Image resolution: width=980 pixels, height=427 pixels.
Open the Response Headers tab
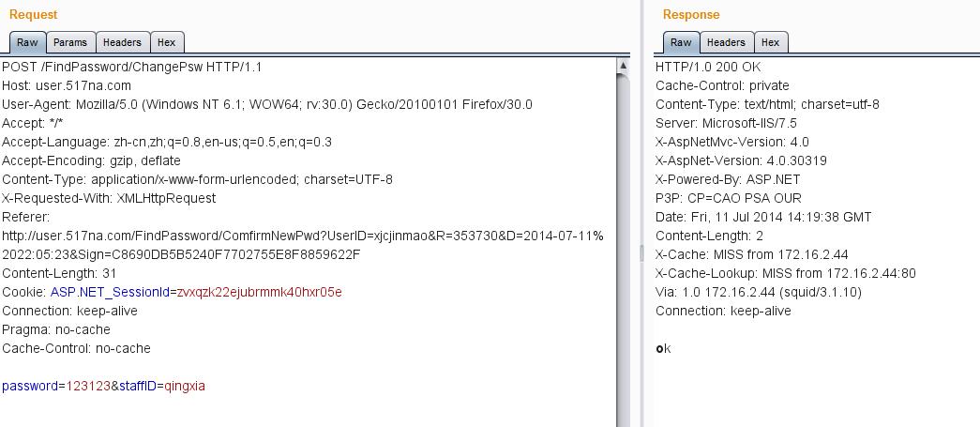[726, 42]
